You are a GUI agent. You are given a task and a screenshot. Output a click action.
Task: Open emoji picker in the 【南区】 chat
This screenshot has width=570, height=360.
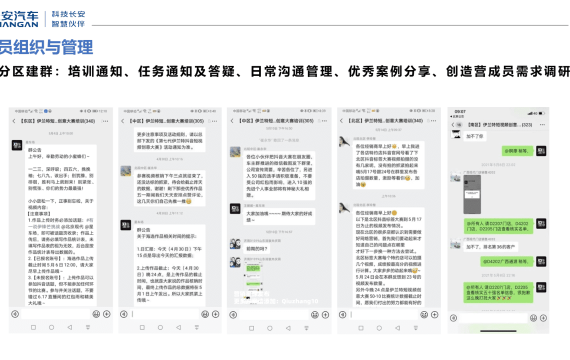[533, 318]
